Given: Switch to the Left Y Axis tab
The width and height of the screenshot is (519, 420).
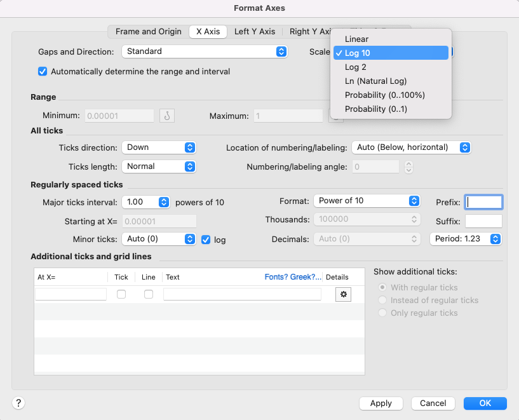Looking at the screenshot, I should [255, 32].
